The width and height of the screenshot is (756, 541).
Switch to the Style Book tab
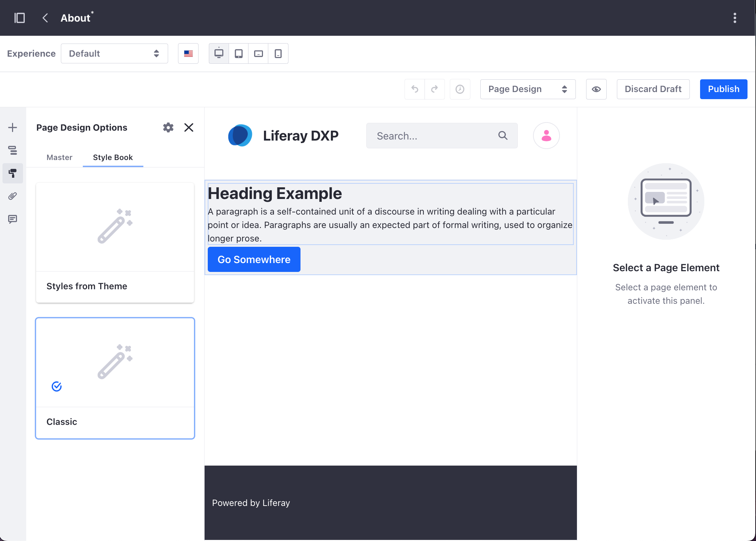point(112,157)
